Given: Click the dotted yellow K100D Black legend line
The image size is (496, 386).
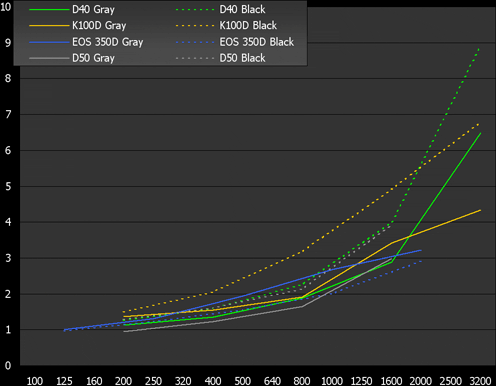Looking at the screenshot, I should [x=195, y=26].
